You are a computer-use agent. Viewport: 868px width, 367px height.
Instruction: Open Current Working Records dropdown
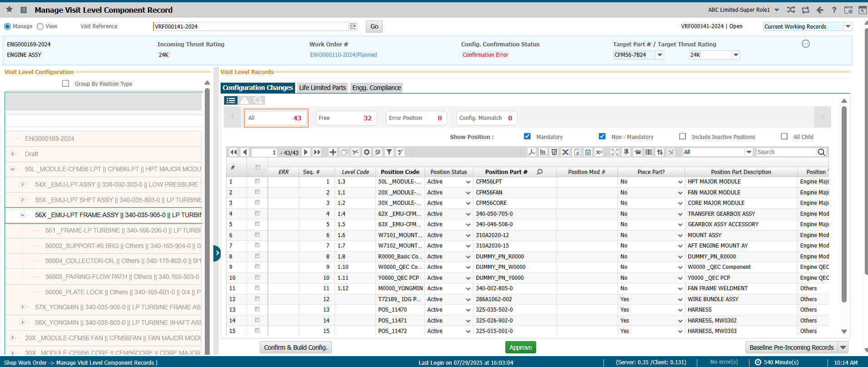(x=848, y=26)
